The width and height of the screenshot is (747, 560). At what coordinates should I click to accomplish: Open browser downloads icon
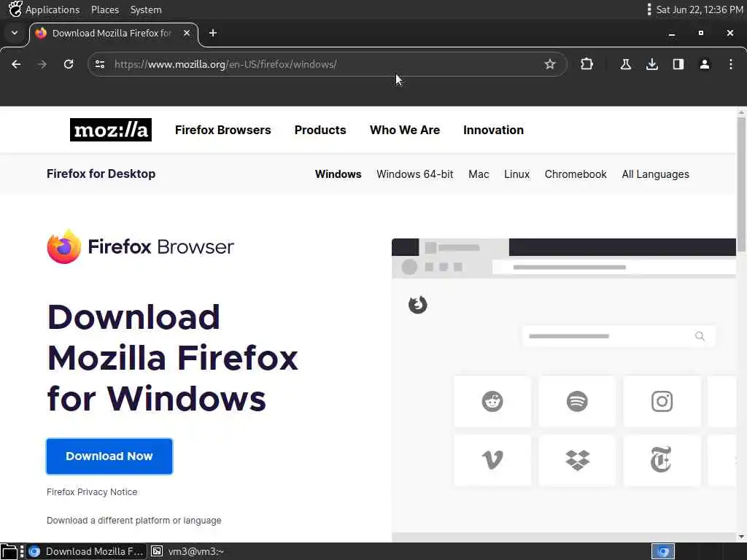652,64
